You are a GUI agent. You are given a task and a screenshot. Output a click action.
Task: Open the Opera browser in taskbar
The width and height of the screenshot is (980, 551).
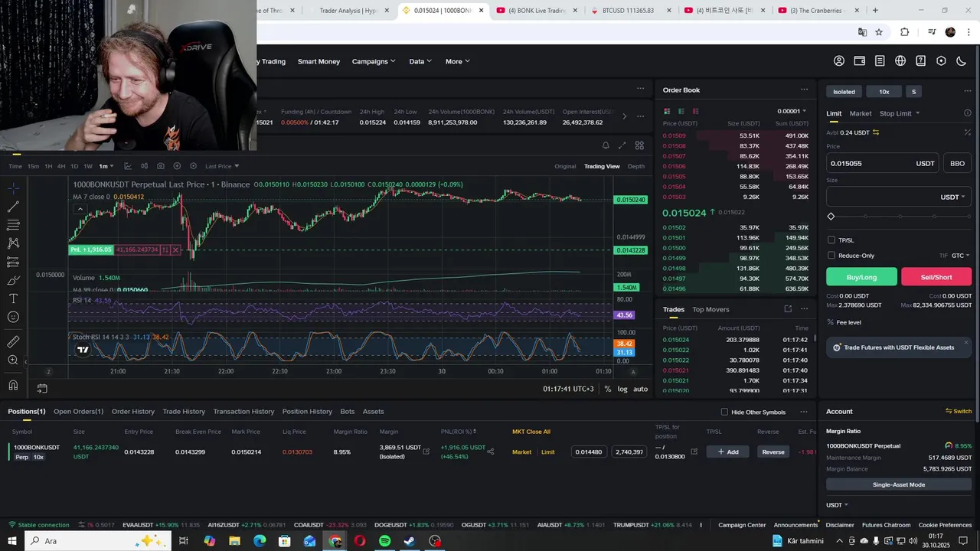(x=360, y=541)
